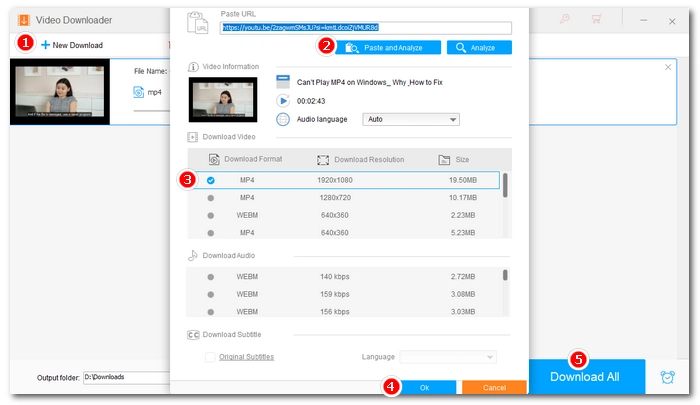Select the MP4 1280x720 video option
Image resolution: width=700 pixels, height=405 pixels.
[x=211, y=198]
